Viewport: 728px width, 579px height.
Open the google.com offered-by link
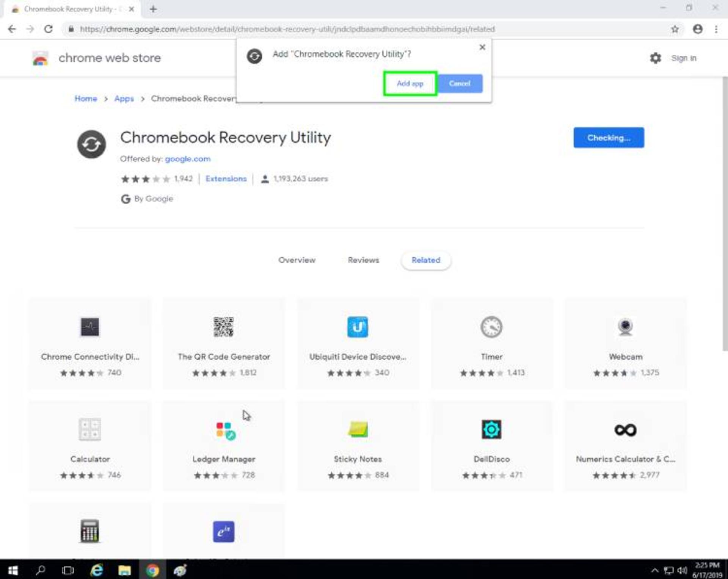188,159
